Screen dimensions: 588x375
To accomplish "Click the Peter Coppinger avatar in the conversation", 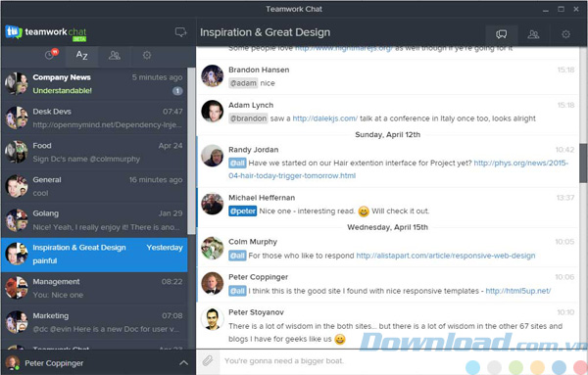I will (213, 283).
